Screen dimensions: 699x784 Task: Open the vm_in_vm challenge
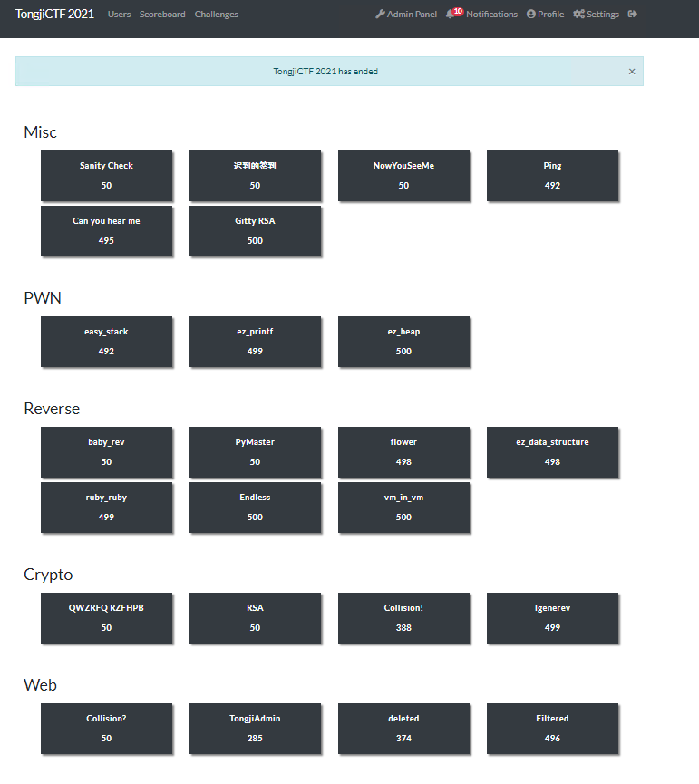coord(404,508)
